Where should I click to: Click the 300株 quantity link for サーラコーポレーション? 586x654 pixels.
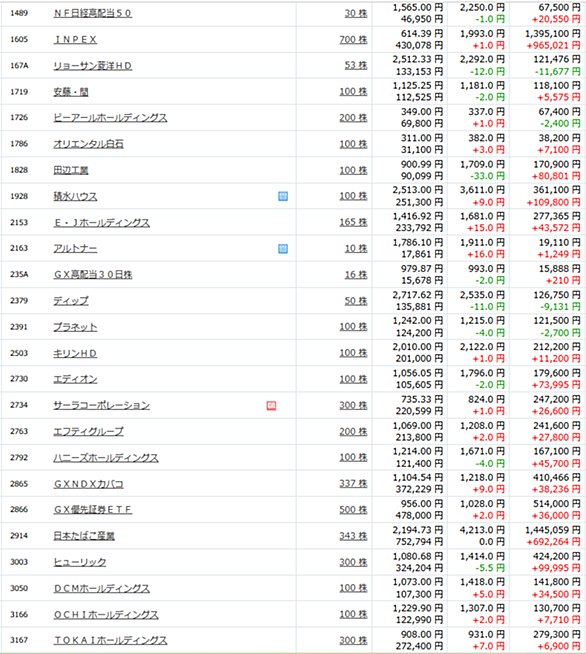tap(353, 405)
